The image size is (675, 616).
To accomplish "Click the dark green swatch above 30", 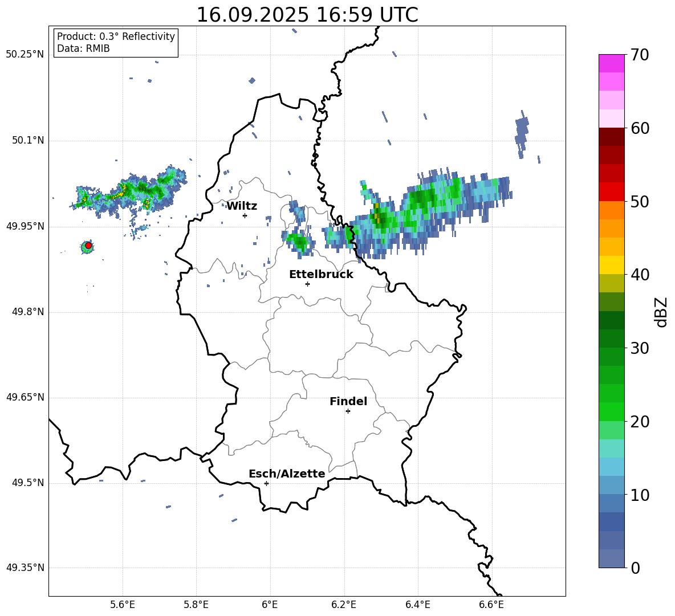I will (611, 338).
